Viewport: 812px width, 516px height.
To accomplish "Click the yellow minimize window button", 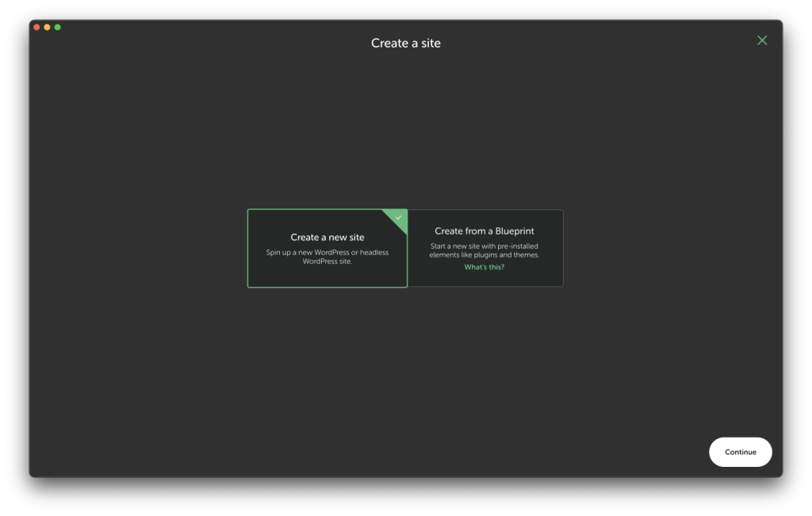I will [47, 28].
